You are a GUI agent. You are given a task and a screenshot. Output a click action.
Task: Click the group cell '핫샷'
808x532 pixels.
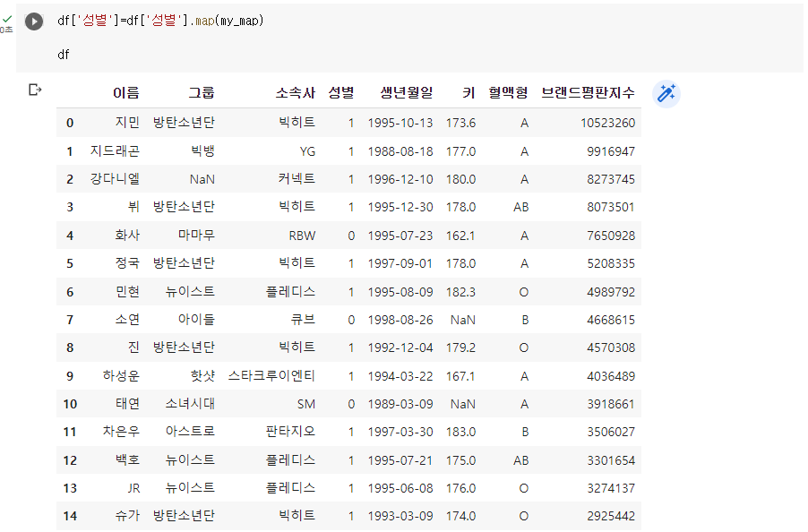click(202, 375)
